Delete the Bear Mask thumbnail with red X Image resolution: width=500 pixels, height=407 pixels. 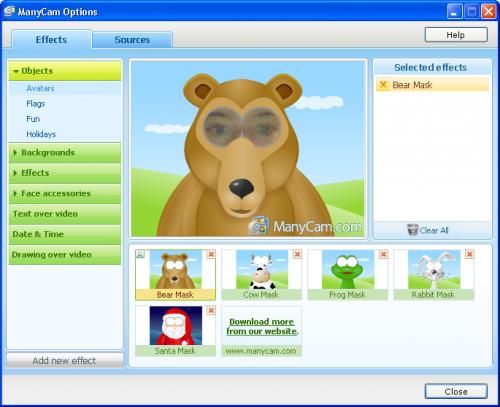211,254
